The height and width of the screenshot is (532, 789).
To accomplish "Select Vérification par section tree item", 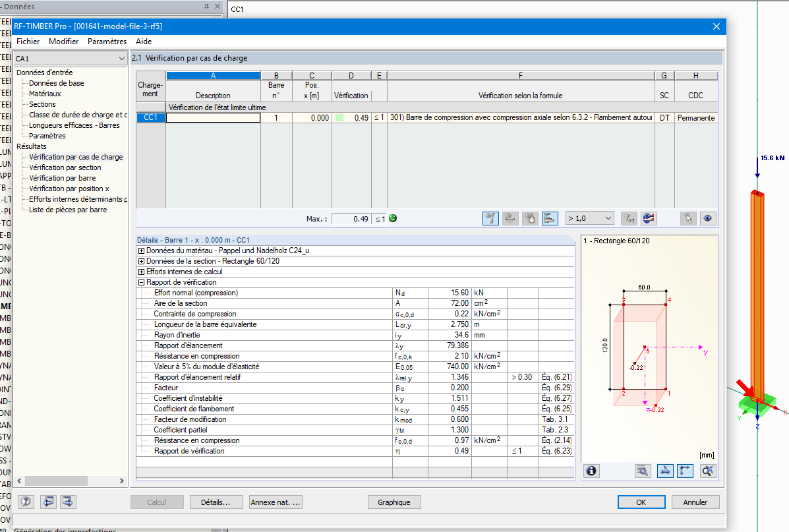I will (65, 167).
